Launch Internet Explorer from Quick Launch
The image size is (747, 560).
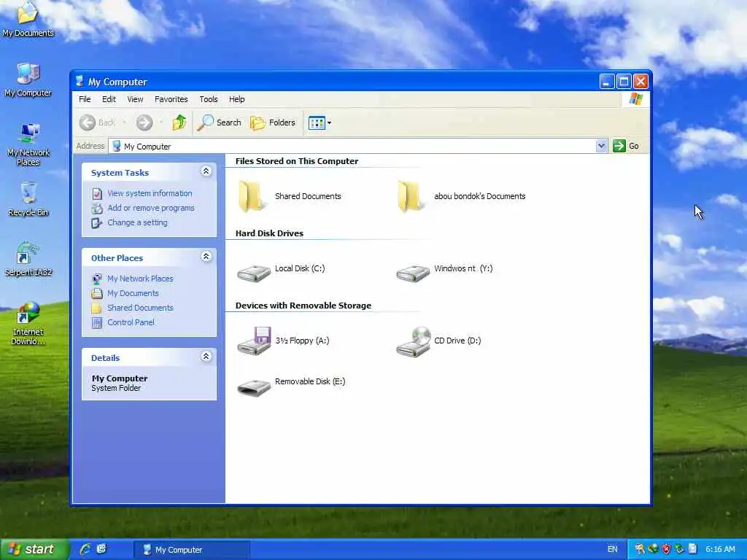[85, 549]
